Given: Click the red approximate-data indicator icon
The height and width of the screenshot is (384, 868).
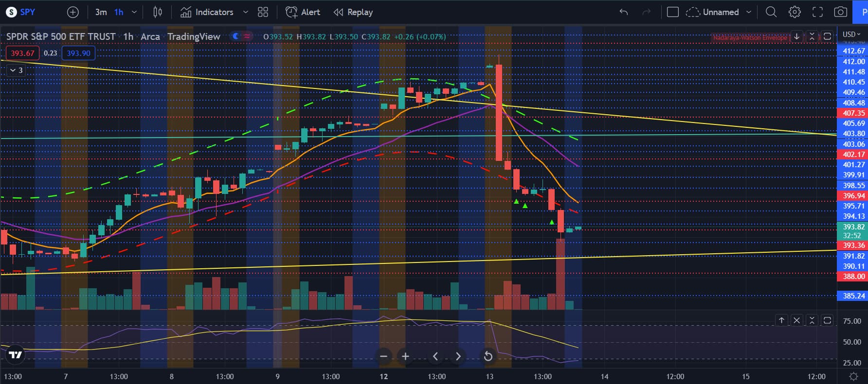Looking at the screenshot, I should coord(248,36).
